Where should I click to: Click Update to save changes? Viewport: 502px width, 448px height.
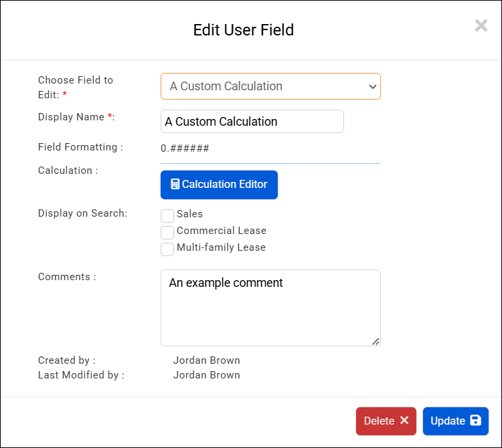coord(456,421)
